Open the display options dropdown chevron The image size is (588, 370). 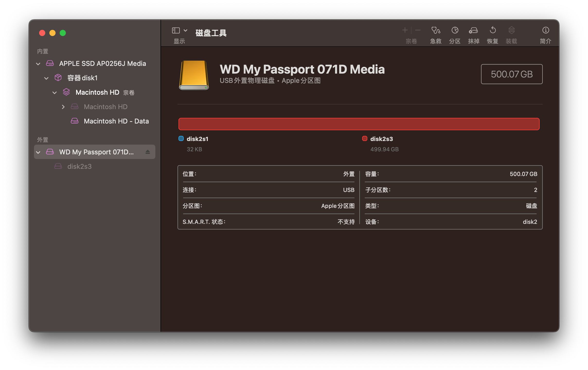click(x=185, y=30)
